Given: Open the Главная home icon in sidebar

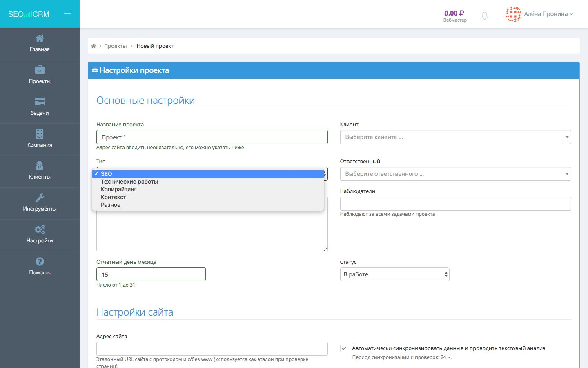Looking at the screenshot, I should (40, 38).
